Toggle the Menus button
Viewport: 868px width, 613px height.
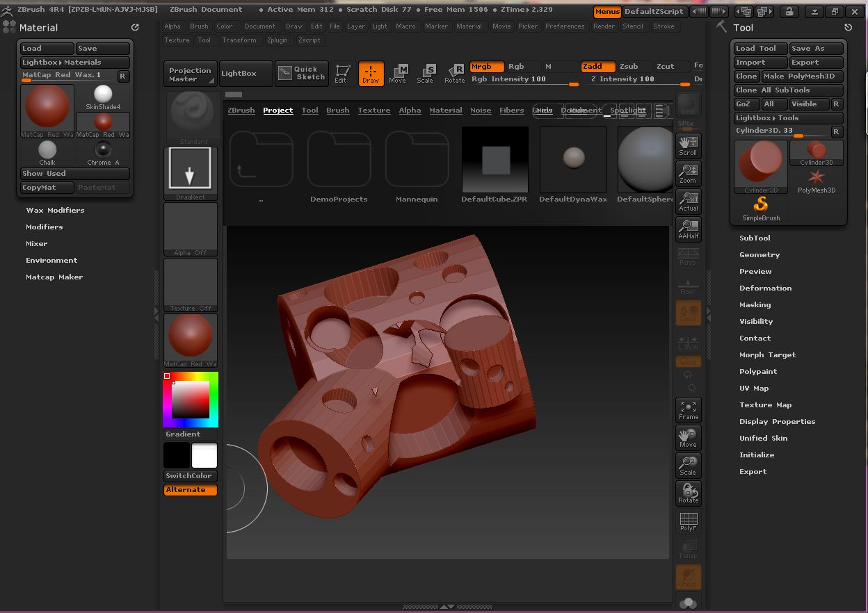(x=607, y=12)
